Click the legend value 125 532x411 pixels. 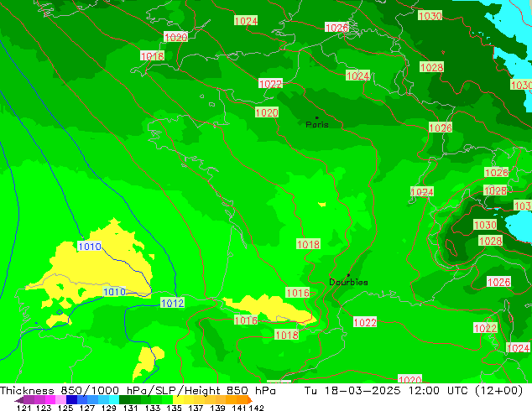(x=65, y=408)
